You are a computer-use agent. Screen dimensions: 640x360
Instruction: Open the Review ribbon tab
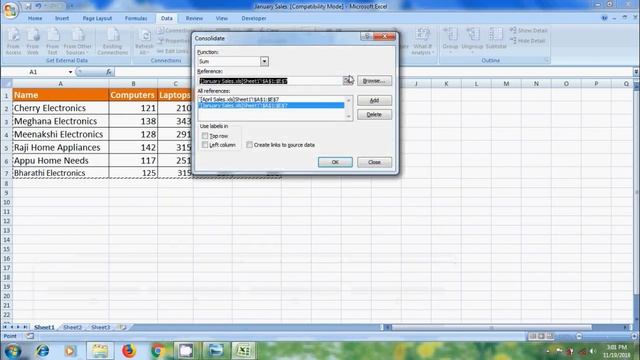click(x=194, y=18)
